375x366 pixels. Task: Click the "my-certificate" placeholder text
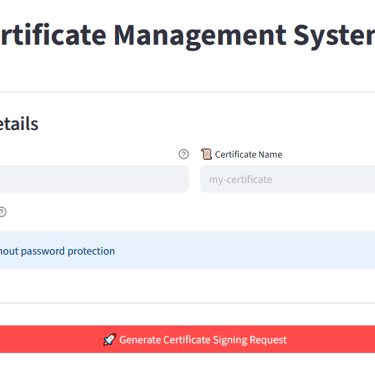[x=240, y=180]
